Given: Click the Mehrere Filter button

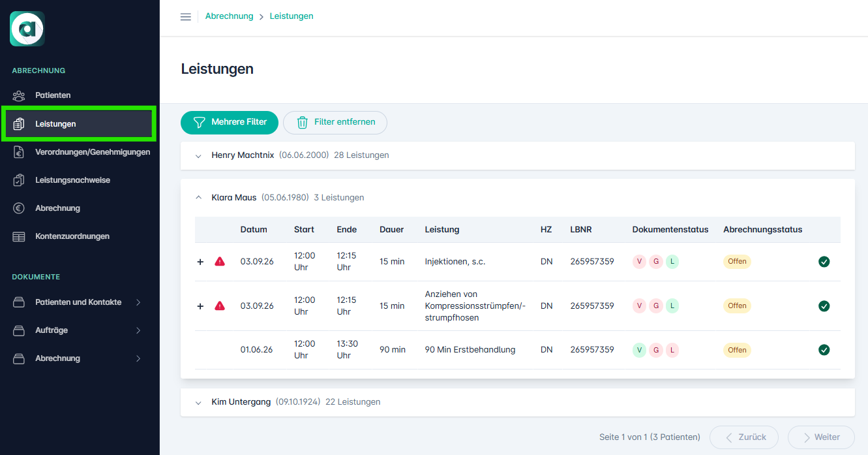Looking at the screenshot, I should tap(230, 122).
